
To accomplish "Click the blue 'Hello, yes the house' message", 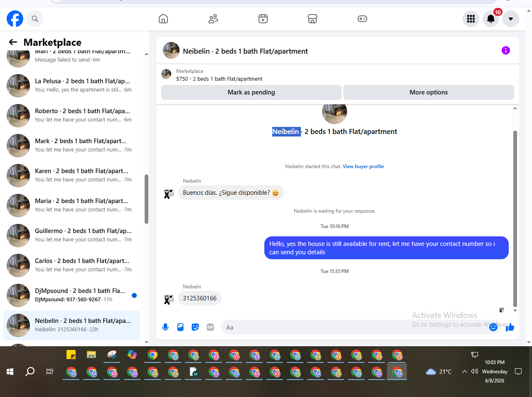I will [x=386, y=248].
